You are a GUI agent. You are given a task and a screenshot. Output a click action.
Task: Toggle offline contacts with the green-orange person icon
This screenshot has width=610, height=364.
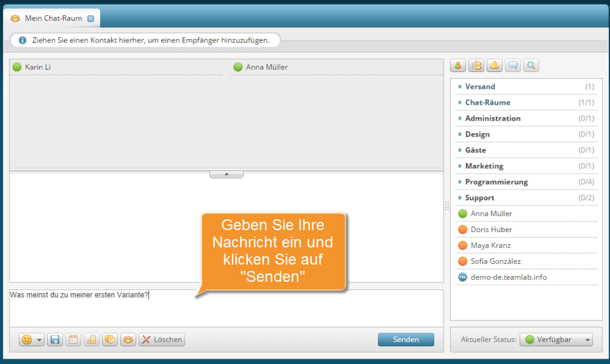(458, 66)
